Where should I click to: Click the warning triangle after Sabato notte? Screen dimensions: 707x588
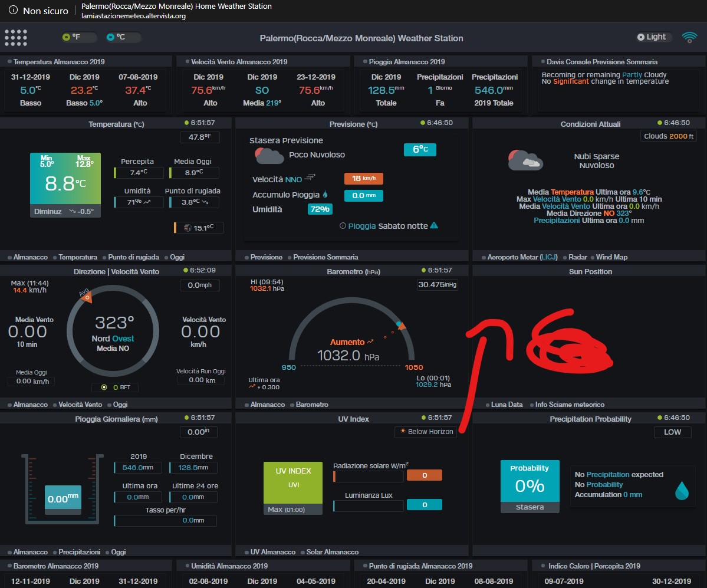coord(434,225)
